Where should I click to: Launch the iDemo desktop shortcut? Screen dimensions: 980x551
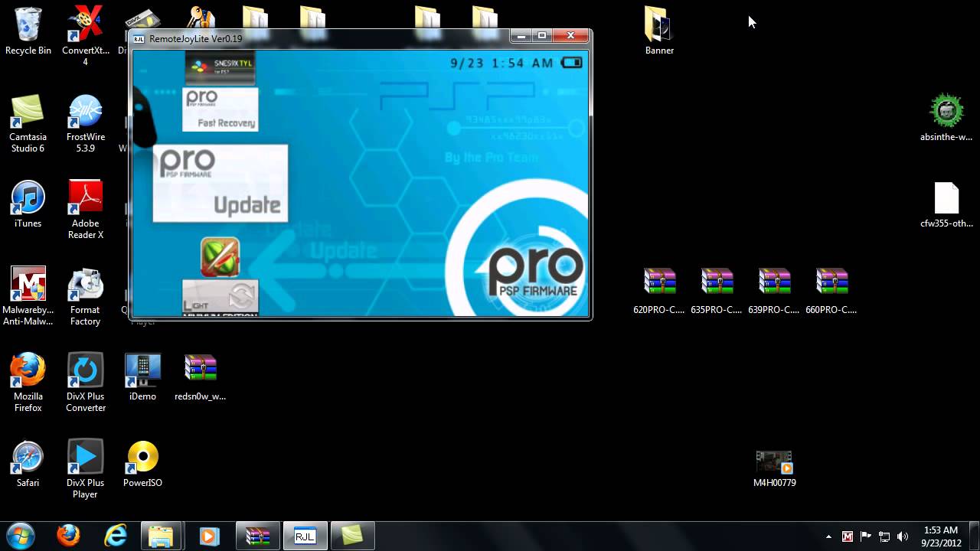coord(142,377)
